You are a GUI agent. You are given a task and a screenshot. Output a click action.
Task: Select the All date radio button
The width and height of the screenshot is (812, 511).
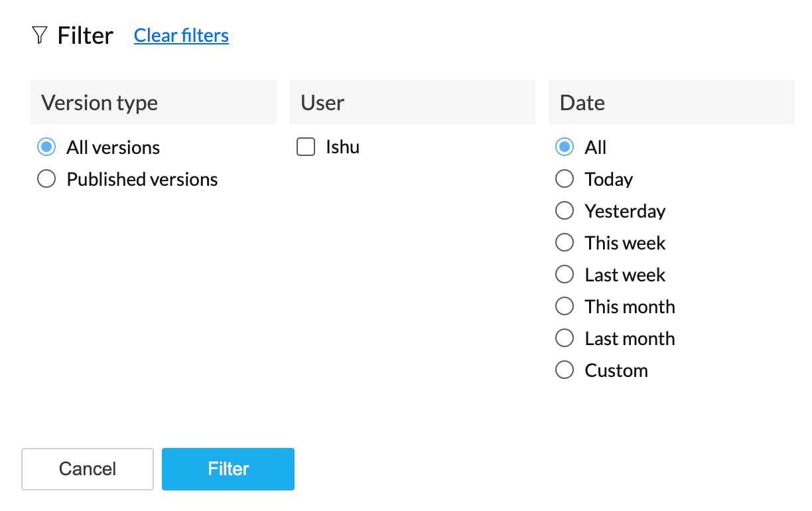point(565,147)
